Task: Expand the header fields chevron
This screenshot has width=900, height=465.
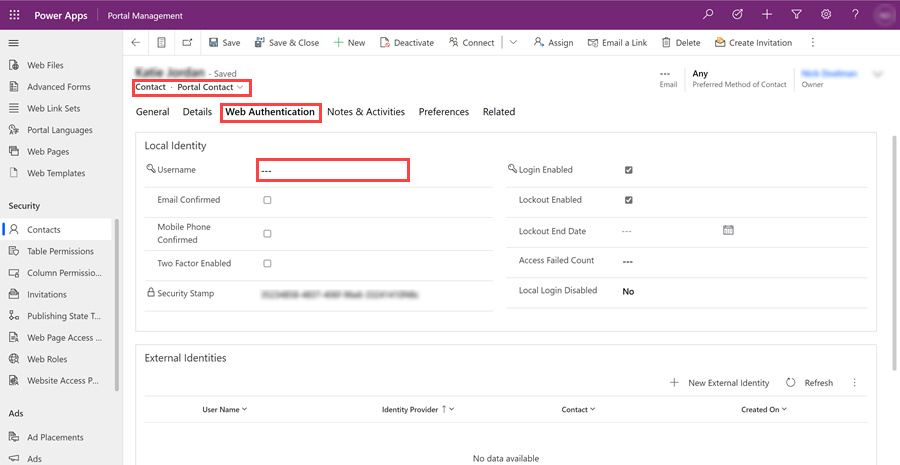Action: tap(878, 74)
